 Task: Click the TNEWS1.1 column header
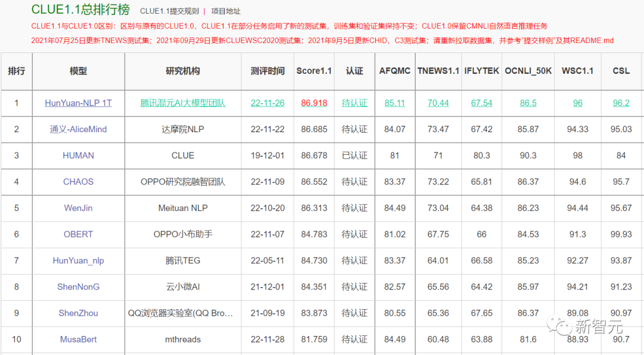point(438,71)
